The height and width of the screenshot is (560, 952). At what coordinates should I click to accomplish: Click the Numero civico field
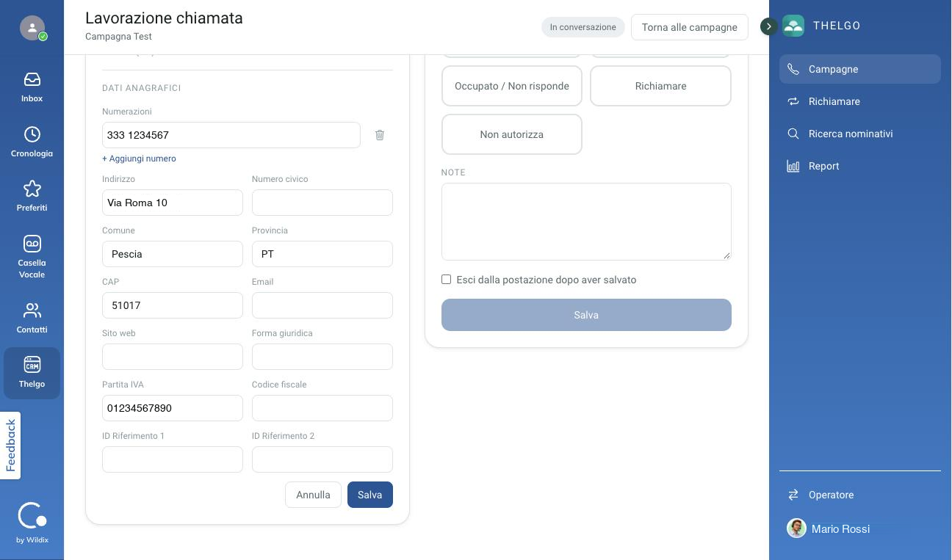click(322, 203)
